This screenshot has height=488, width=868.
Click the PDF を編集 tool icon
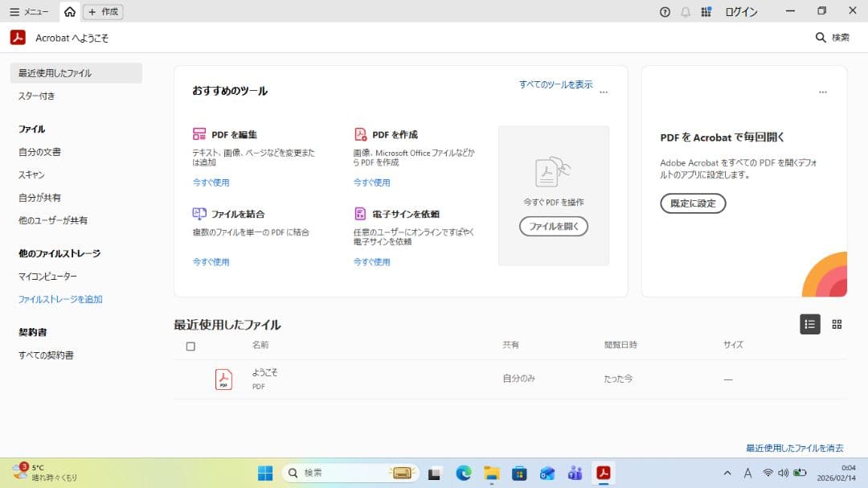click(199, 134)
